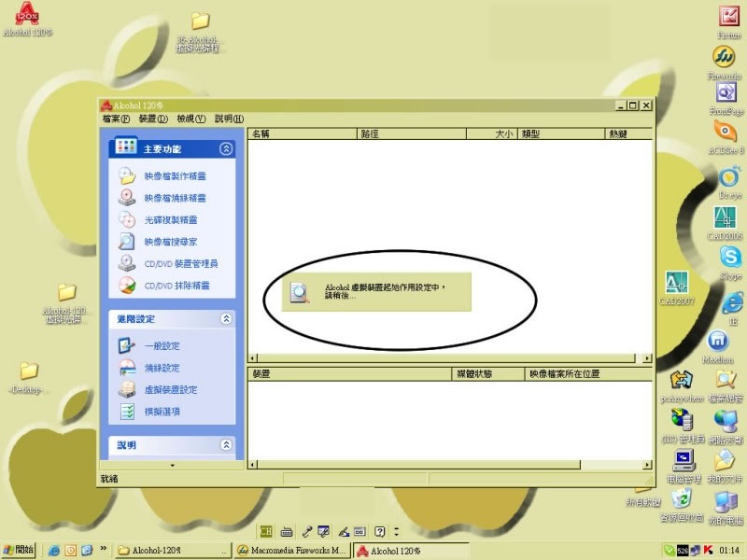Select the FrontPage desktop icon

tap(726, 99)
